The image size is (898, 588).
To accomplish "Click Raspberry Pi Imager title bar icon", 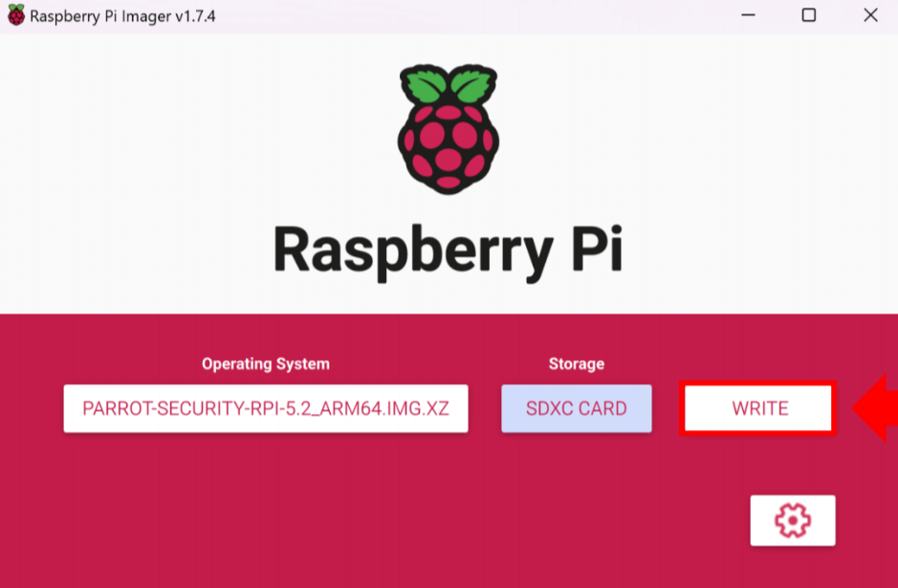I will tap(16, 15).
